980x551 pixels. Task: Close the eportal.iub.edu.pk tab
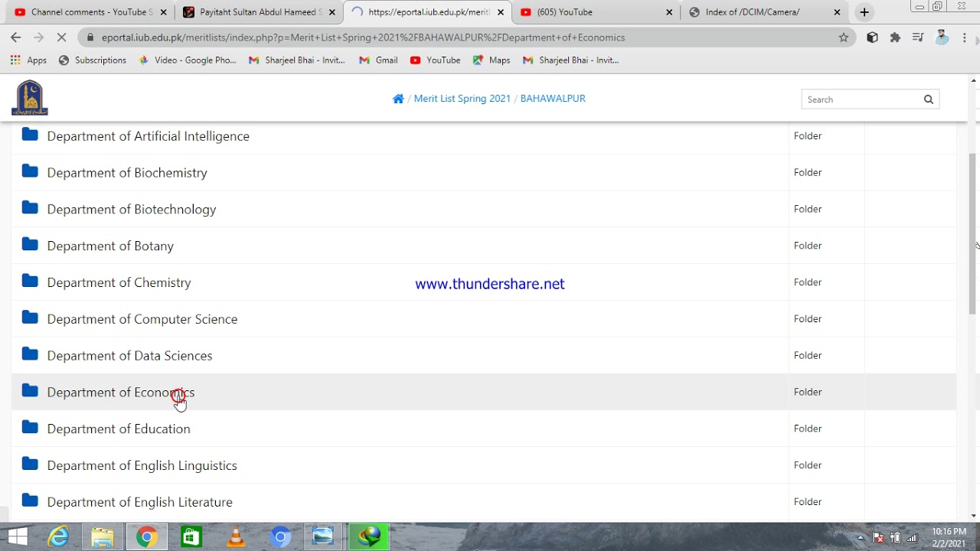[501, 12]
